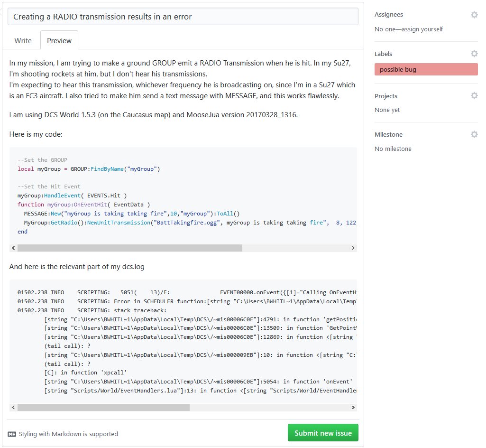Click the right scroll arrow under the code block

(x=353, y=248)
